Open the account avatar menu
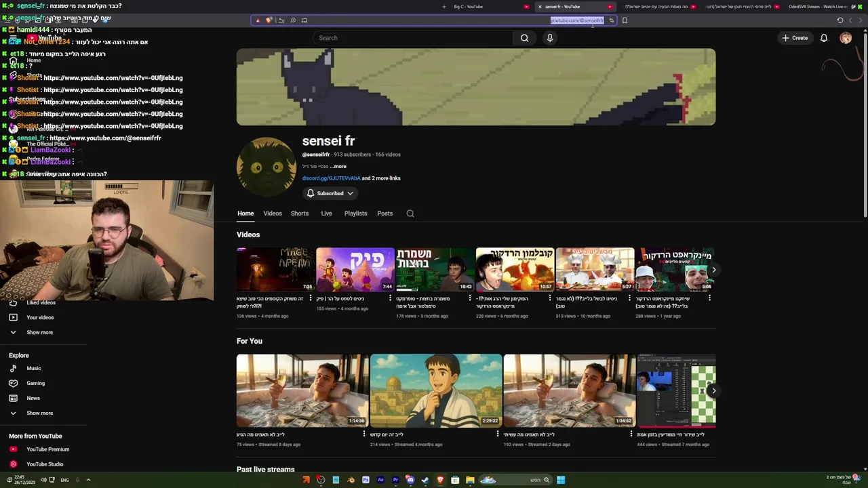868x488 pixels. [846, 38]
